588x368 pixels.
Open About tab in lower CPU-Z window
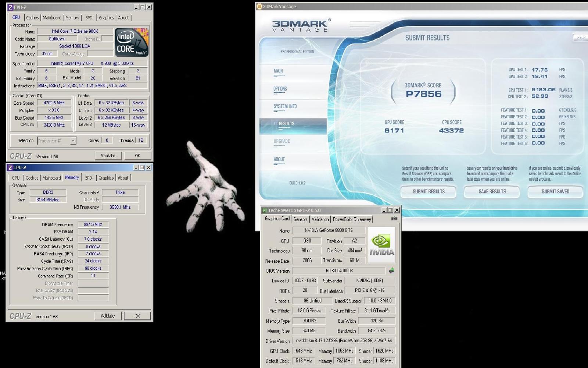click(123, 178)
